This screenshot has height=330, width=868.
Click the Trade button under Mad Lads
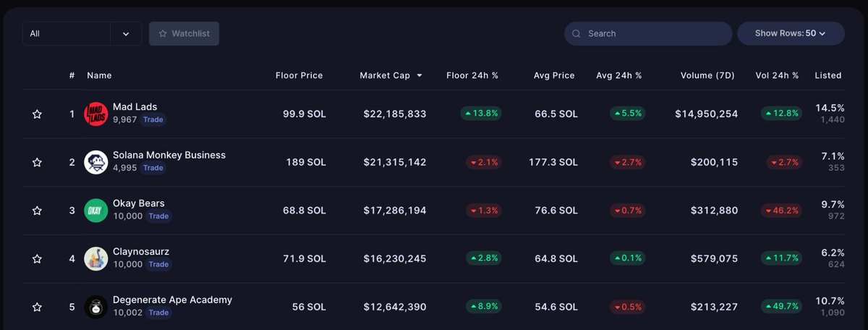pyautogui.click(x=153, y=119)
